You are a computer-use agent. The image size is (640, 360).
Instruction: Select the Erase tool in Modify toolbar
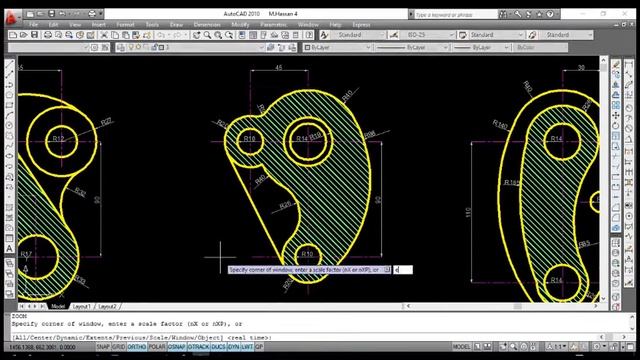tap(616, 64)
